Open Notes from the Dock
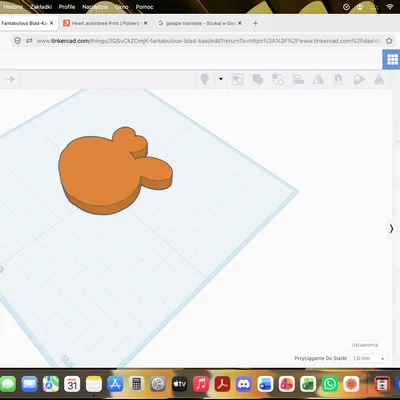Screen dimensions: 400x400 tap(94, 384)
